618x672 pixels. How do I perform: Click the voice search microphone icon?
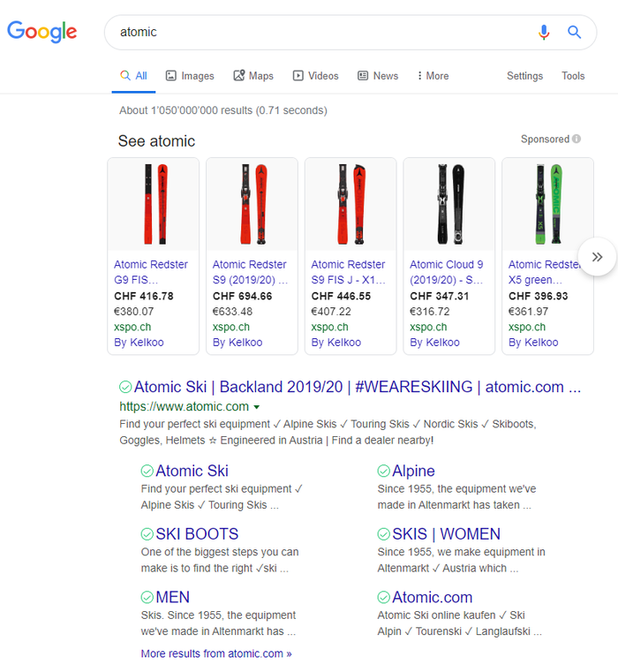point(544,33)
